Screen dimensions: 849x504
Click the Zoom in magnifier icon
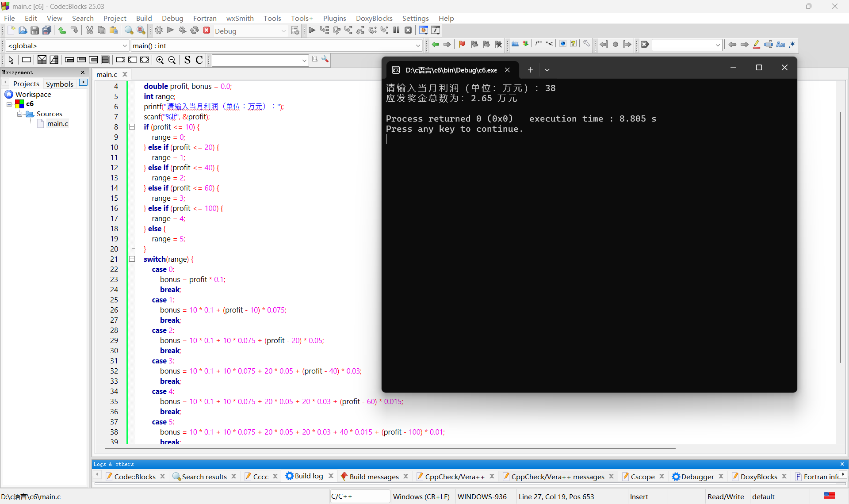point(160,60)
